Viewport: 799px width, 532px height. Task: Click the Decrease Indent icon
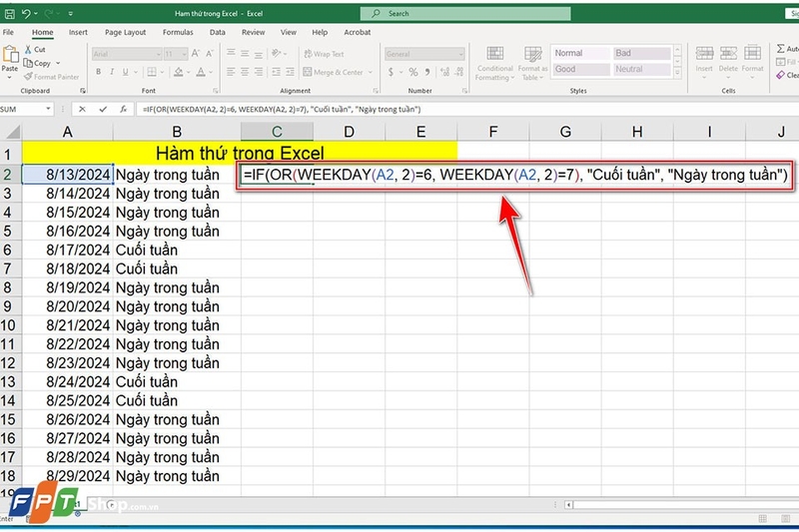click(276, 72)
